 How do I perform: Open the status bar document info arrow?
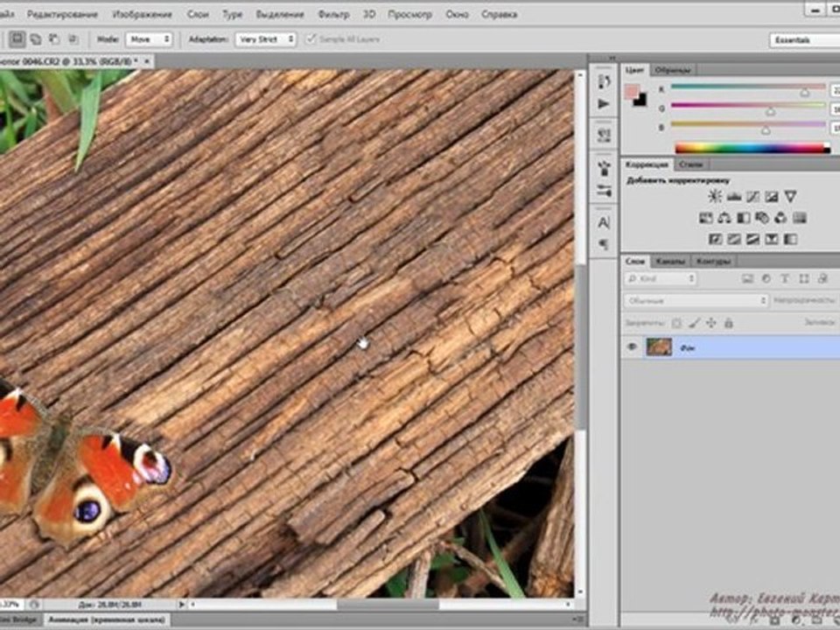[182, 605]
